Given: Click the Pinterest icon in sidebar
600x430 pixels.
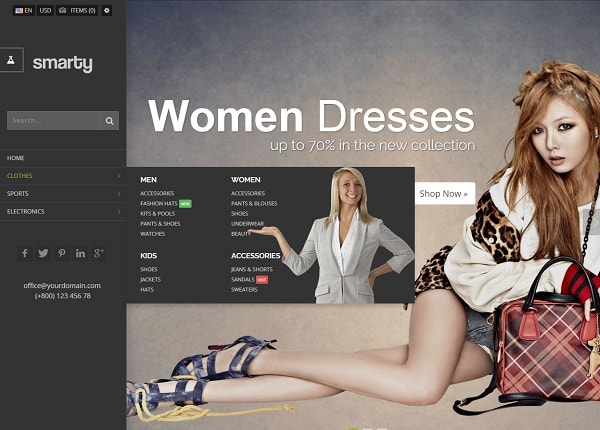Looking at the screenshot, I should tap(62, 253).
